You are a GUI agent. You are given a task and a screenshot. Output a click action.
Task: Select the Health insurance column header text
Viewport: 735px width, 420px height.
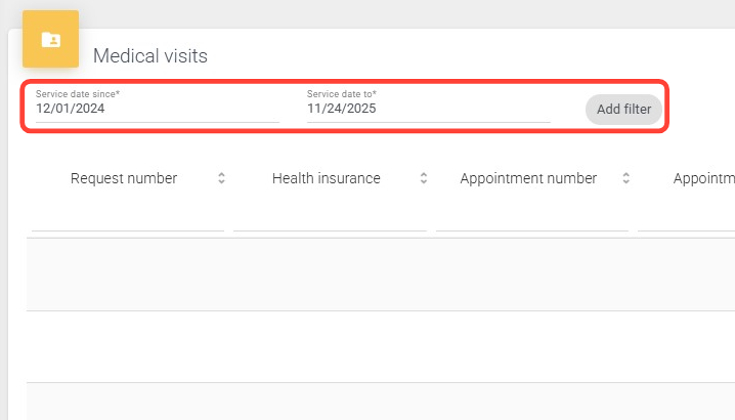coord(326,179)
